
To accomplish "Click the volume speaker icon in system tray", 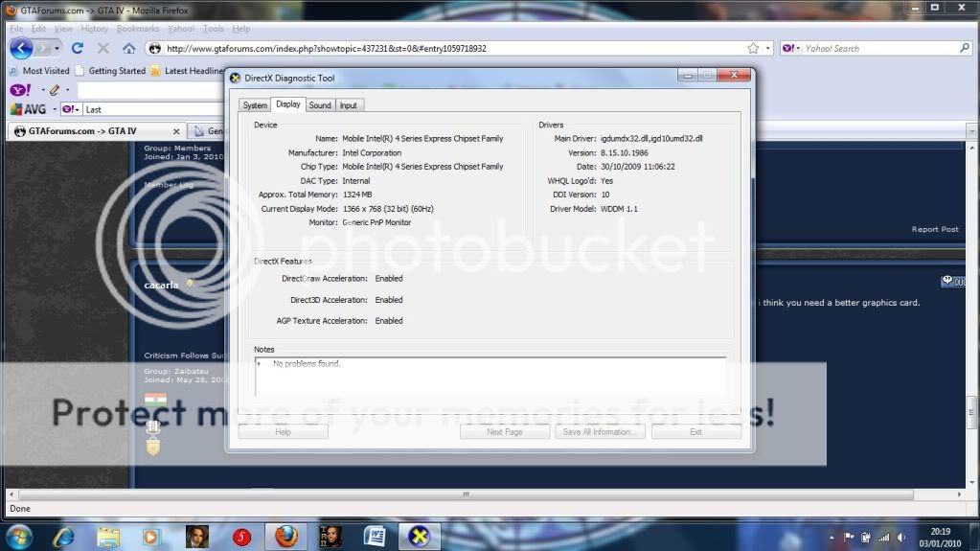I will (x=901, y=538).
